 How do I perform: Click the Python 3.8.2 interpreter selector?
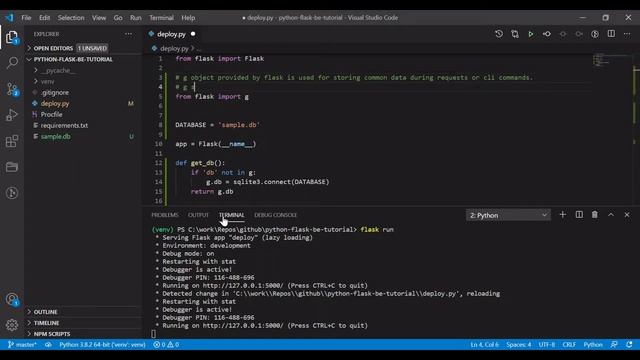102,344
